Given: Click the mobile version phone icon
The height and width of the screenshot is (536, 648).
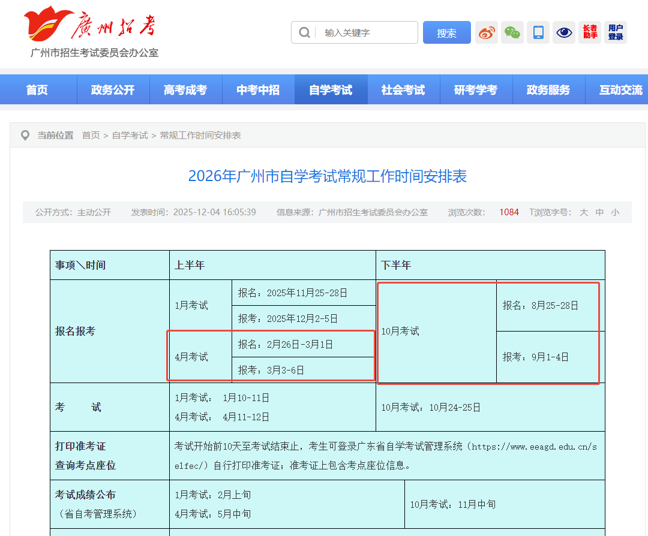Looking at the screenshot, I should [538, 33].
